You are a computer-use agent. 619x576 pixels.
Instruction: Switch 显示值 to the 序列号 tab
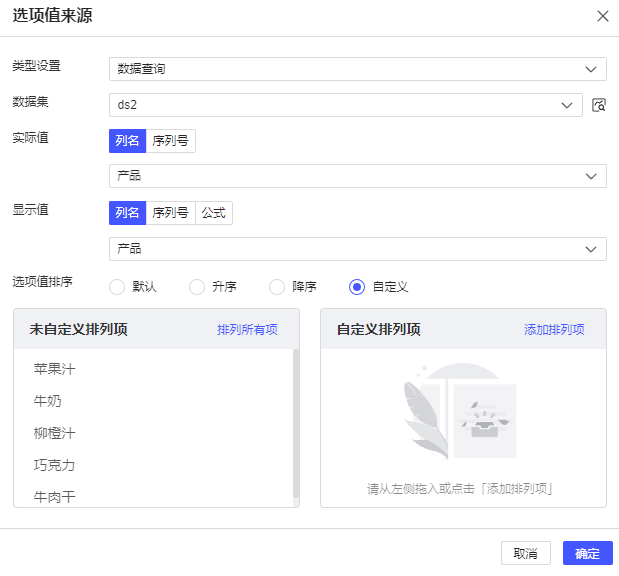[170, 213]
